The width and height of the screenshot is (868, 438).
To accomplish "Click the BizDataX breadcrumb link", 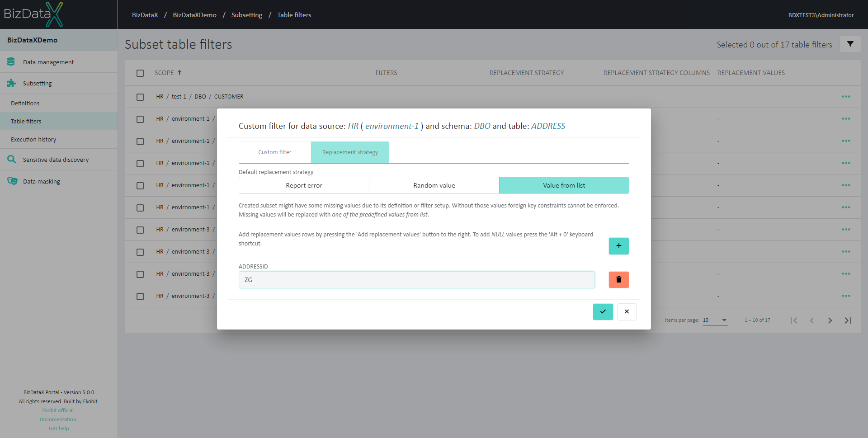I will click(145, 15).
